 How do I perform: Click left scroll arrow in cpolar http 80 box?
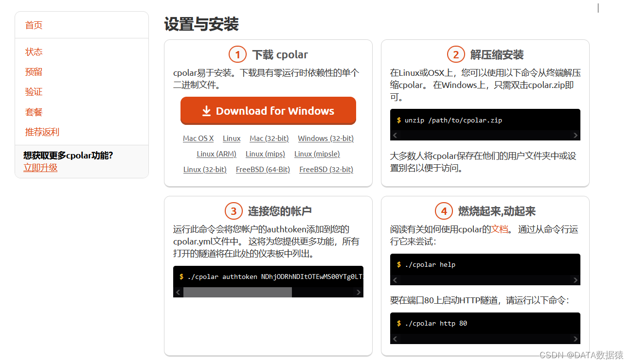[395, 339]
